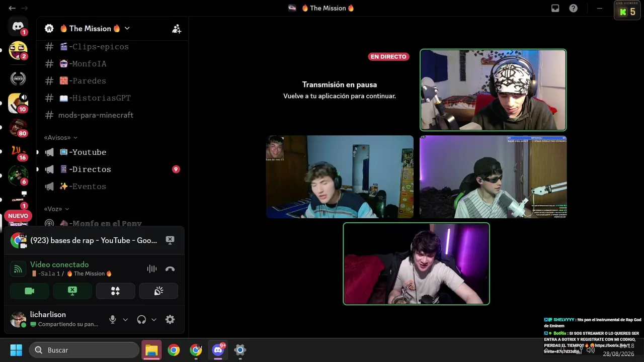Open licharlison user profile panel
The width and height of the screenshot is (644, 362).
(x=55, y=319)
